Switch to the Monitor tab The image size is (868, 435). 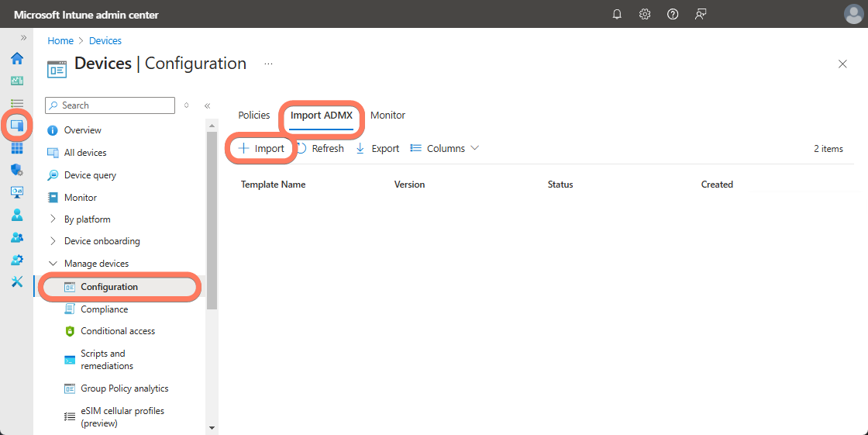click(387, 116)
